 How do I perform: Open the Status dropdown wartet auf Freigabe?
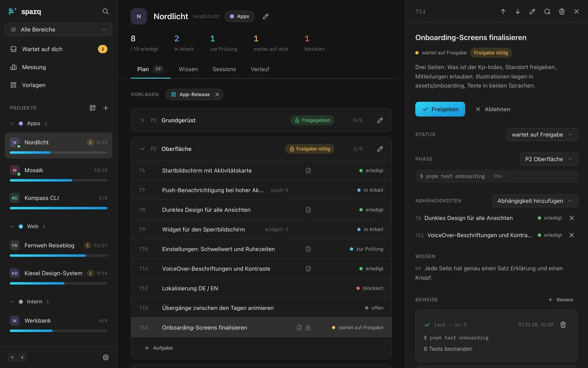click(542, 135)
